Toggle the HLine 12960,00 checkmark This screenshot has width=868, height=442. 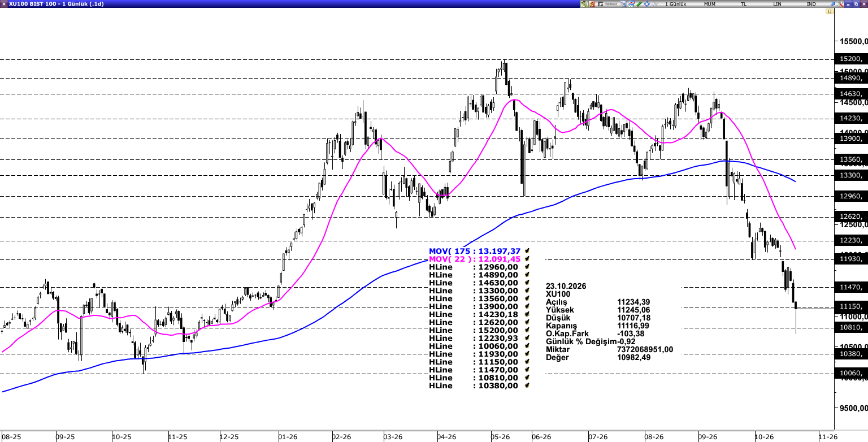[x=527, y=267]
